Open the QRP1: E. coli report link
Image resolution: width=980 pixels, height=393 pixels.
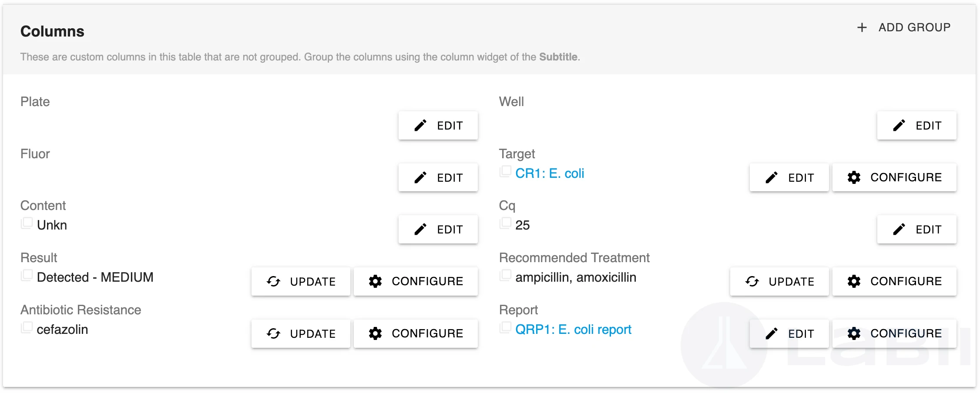(573, 330)
